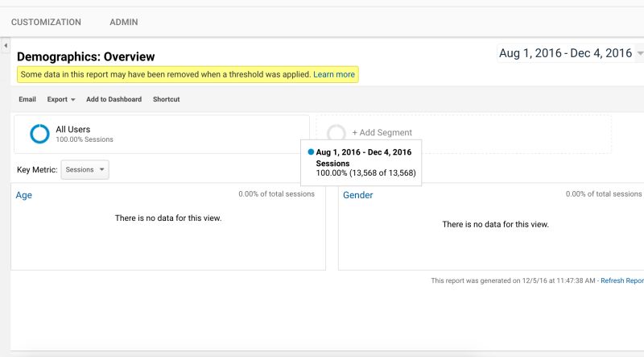Viewport: 644px width, 357px height.
Task: Click the report generated timestamp text
Action: (513, 280)
